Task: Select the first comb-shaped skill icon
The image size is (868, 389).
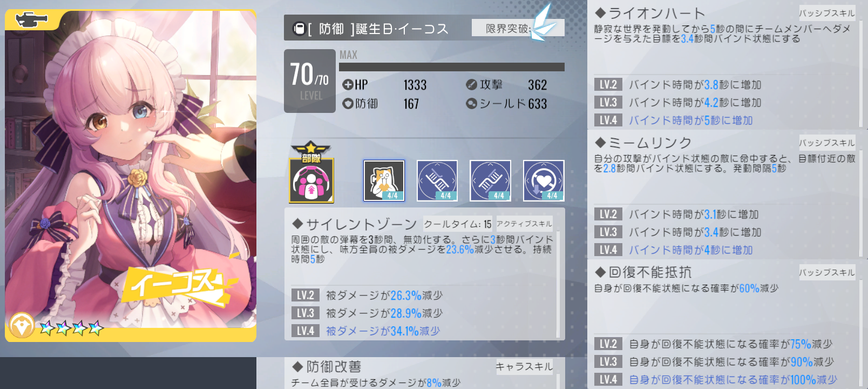Action: click(x=437, y=180)
